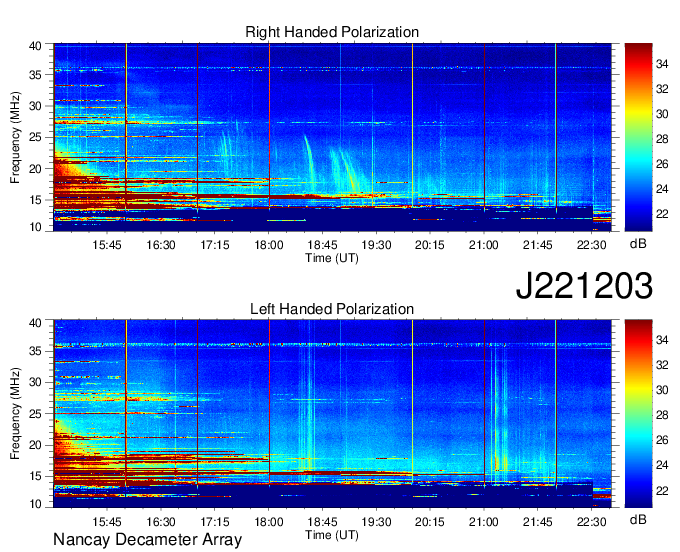Click the dB unit under the lower color bar

638,519
